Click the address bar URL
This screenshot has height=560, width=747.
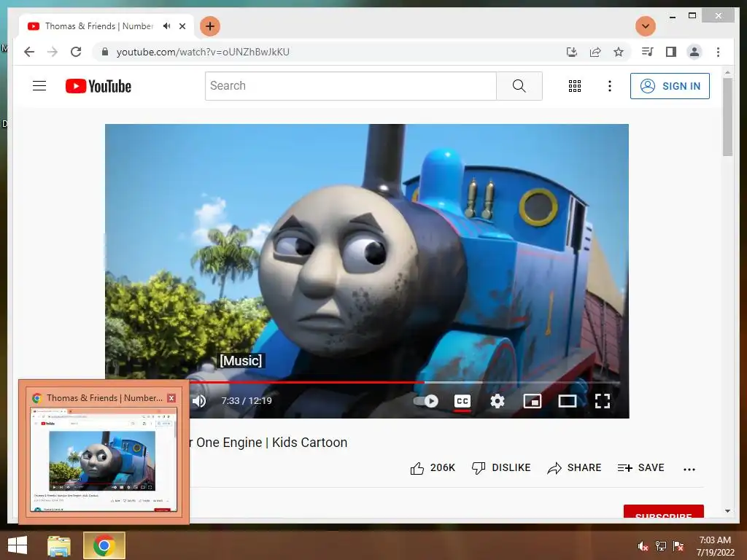[x=203, y=52]
